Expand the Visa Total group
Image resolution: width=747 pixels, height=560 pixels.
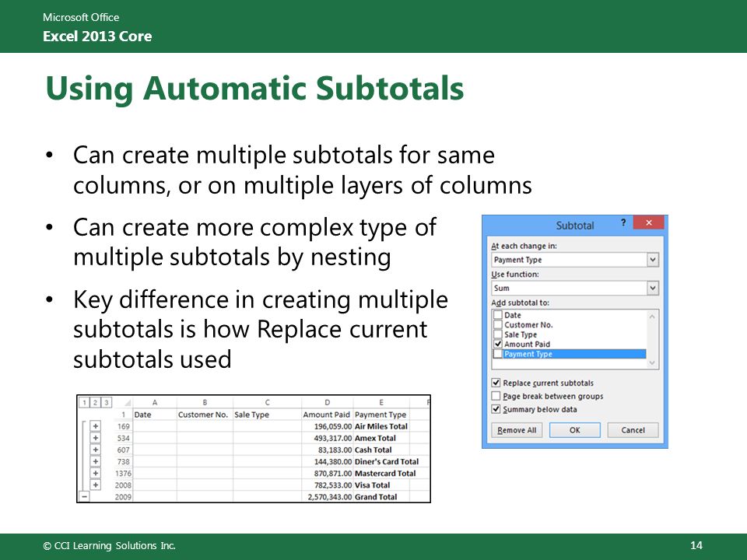tap(95, 485)
